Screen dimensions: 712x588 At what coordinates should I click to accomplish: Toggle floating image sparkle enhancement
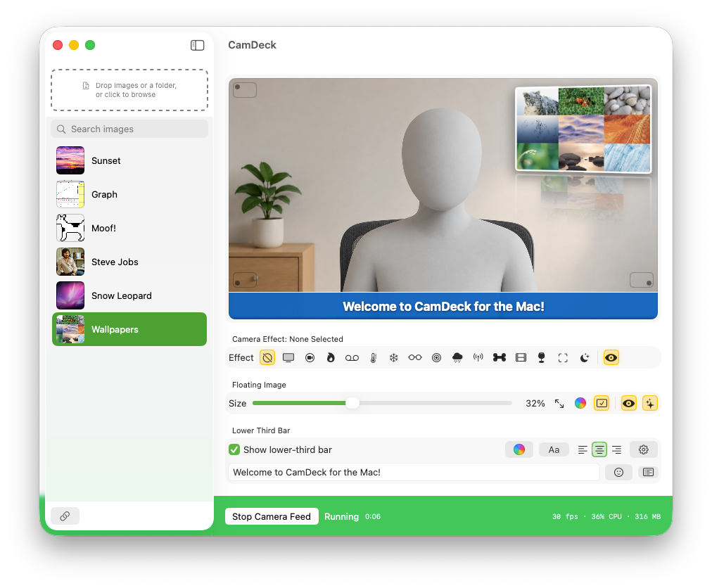[x=650, y=403]
